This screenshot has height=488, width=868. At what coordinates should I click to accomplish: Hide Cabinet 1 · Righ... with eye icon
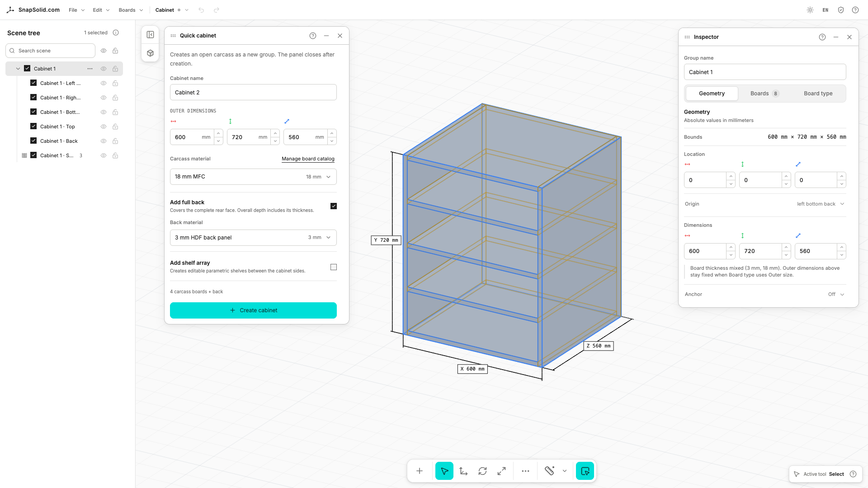pyautogui.click(x=104, y=98)
